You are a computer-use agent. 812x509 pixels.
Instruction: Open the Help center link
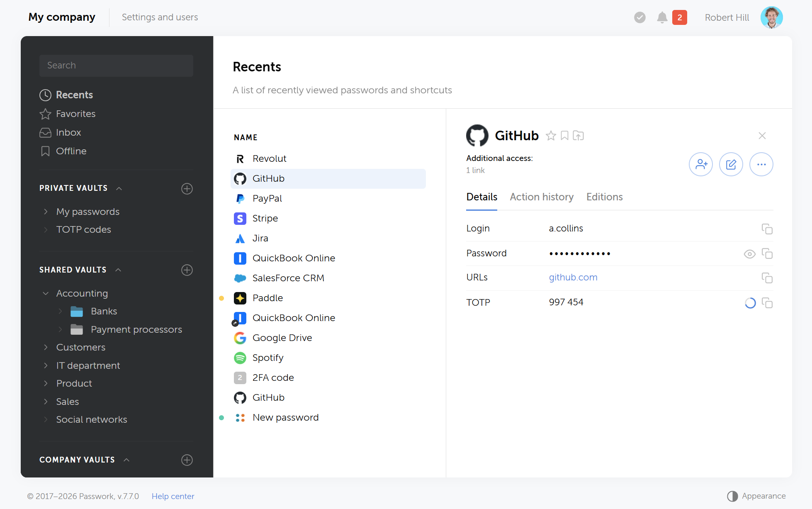173,496
